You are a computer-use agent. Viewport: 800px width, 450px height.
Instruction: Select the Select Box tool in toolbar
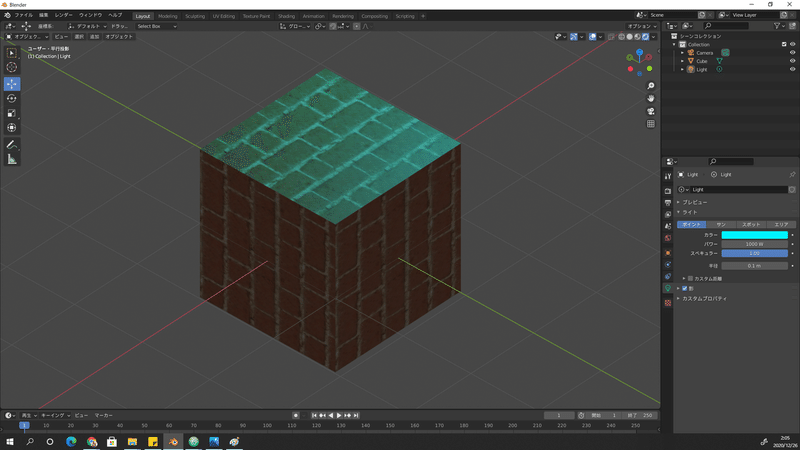coord(12,53)
